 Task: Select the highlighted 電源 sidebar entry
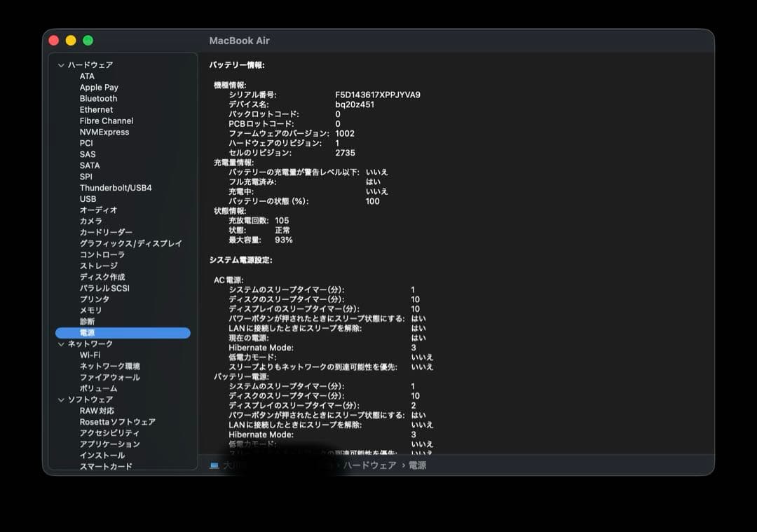[x=123, y=333]
